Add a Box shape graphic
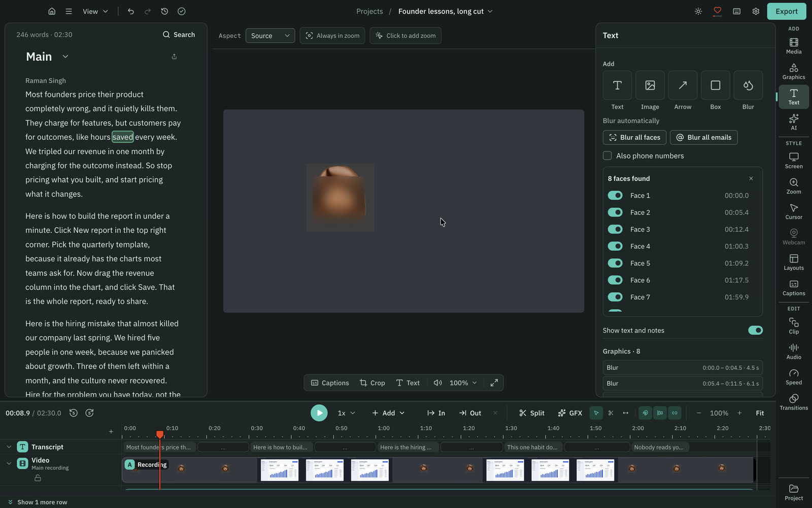Image resolution: width=812 pixels, height=508 pixels. [x=716, y=85]
